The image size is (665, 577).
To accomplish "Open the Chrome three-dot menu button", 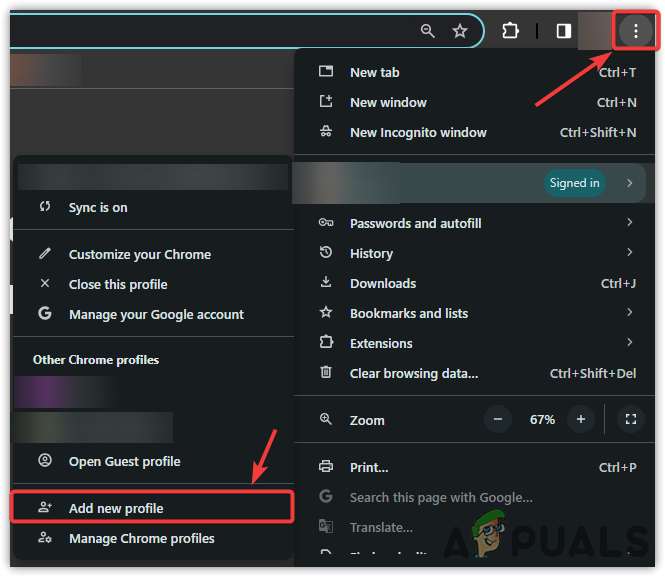I will (x=635, y=31).
